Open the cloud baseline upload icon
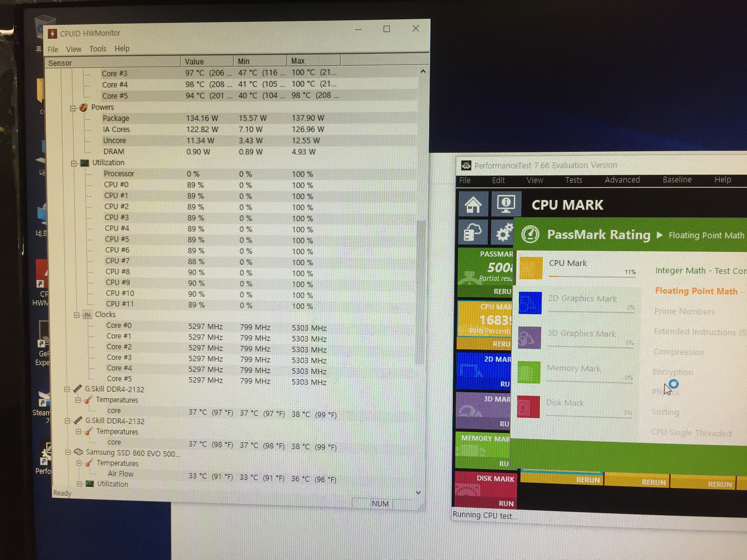The image size is (747, 560). pyautogui.click(x=473, y=232)
